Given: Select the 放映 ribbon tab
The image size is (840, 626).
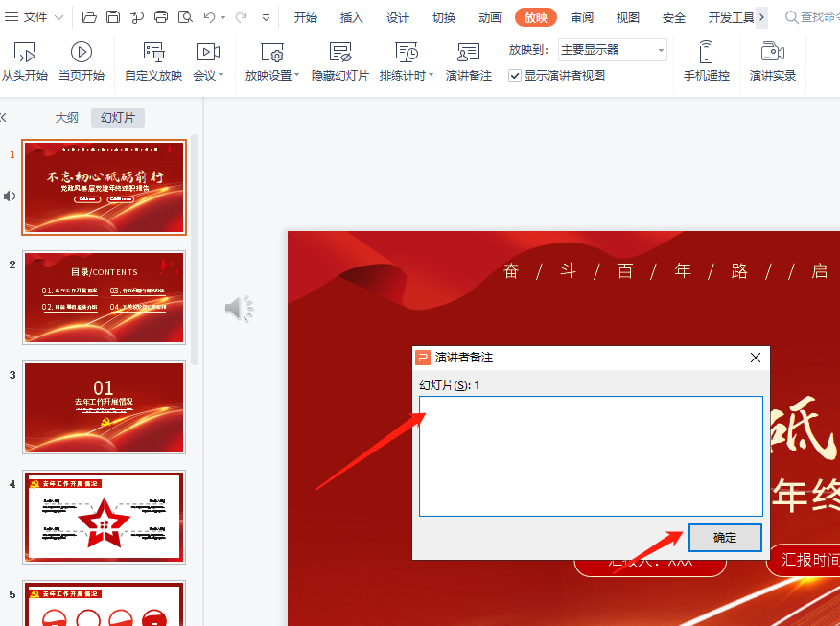Looking at the screenshot, I should (x=536, y=17).
